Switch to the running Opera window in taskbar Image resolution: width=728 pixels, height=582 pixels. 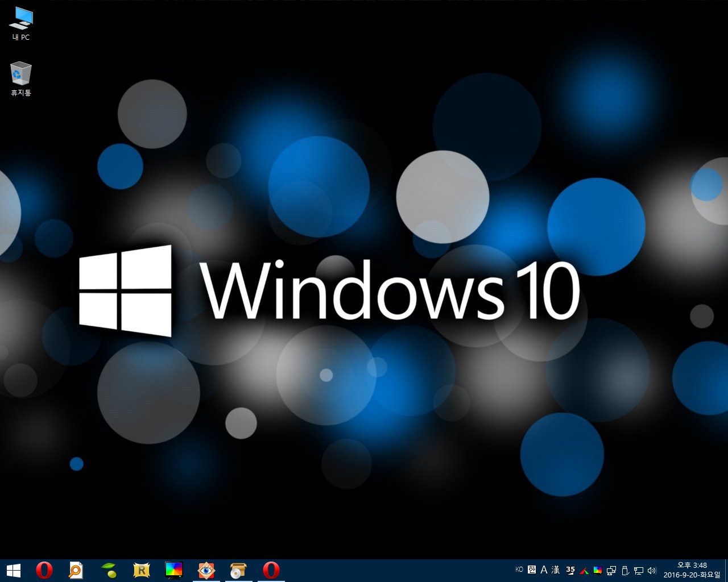pyautogui.click(x=271, y=570)
